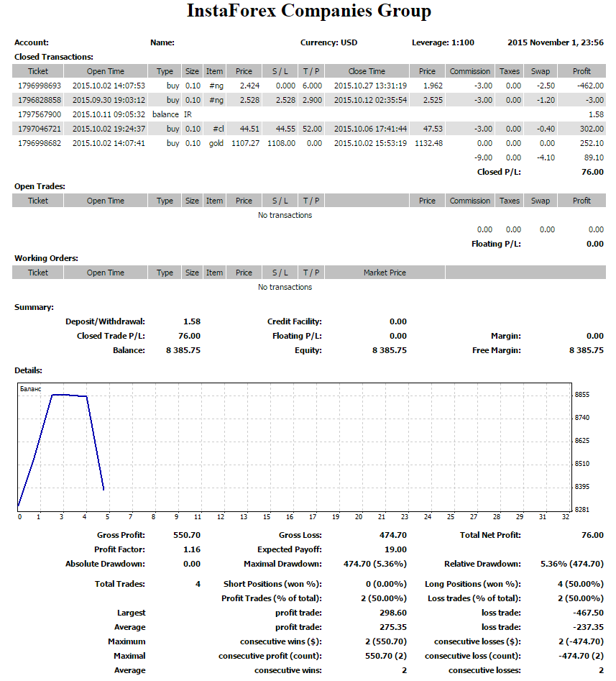Click the Market Price column header
This screenshot has width=616, height=681.
pyautogui.click(x=385, y=273)
